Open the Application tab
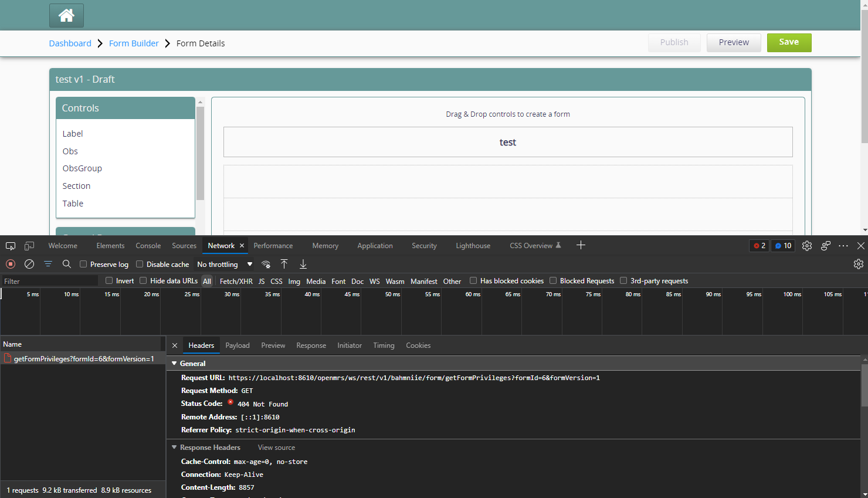868x498 pixels. tap(375, 246)
